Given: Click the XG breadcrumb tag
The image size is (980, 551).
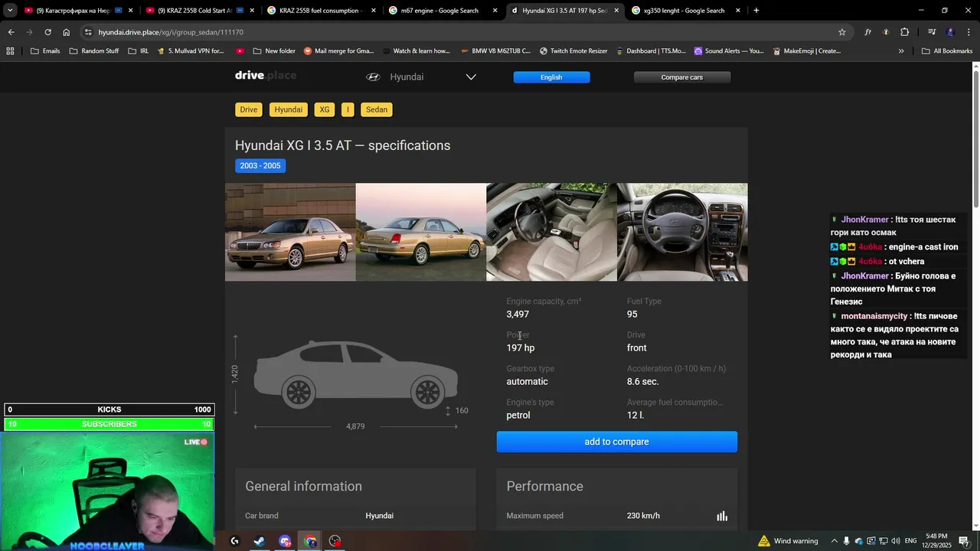Looking at the screenshot, I should pos(325,109).
